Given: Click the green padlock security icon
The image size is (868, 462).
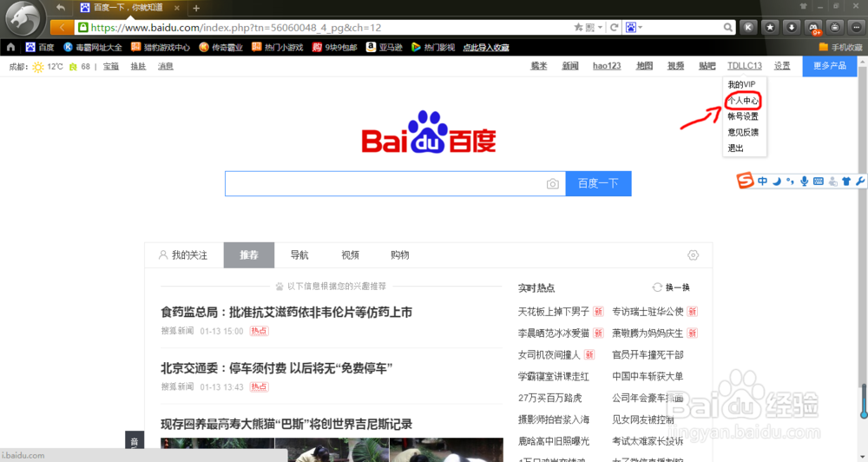Looking at the screenshot, I should point(83,27).
